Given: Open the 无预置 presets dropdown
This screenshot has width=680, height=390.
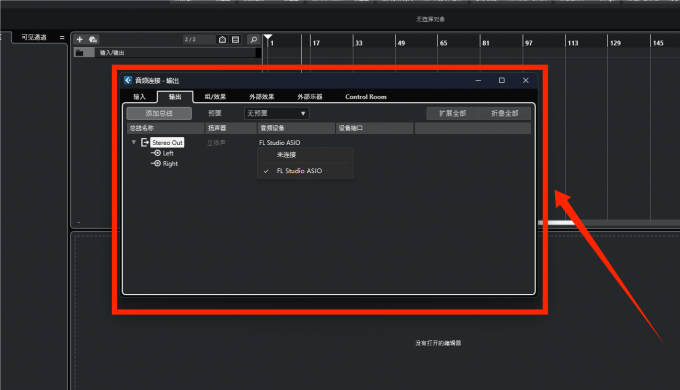Looking at the screenshot, I should click(x=277, y=113).
